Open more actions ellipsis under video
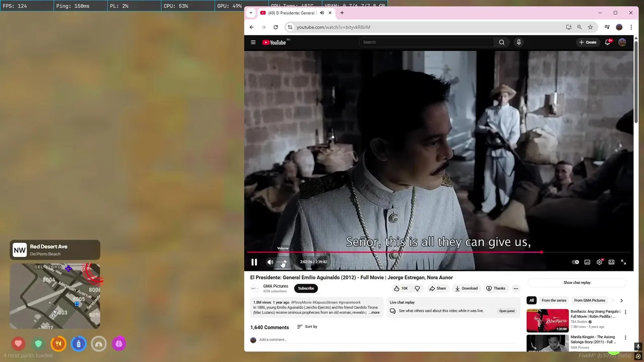This screenshot has width=644, height=362. pos(516,288)
